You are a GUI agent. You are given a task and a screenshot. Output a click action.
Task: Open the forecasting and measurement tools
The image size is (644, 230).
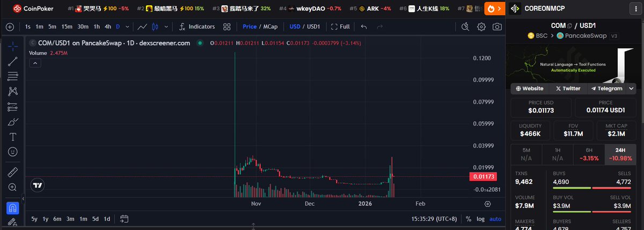click(12, 107)
